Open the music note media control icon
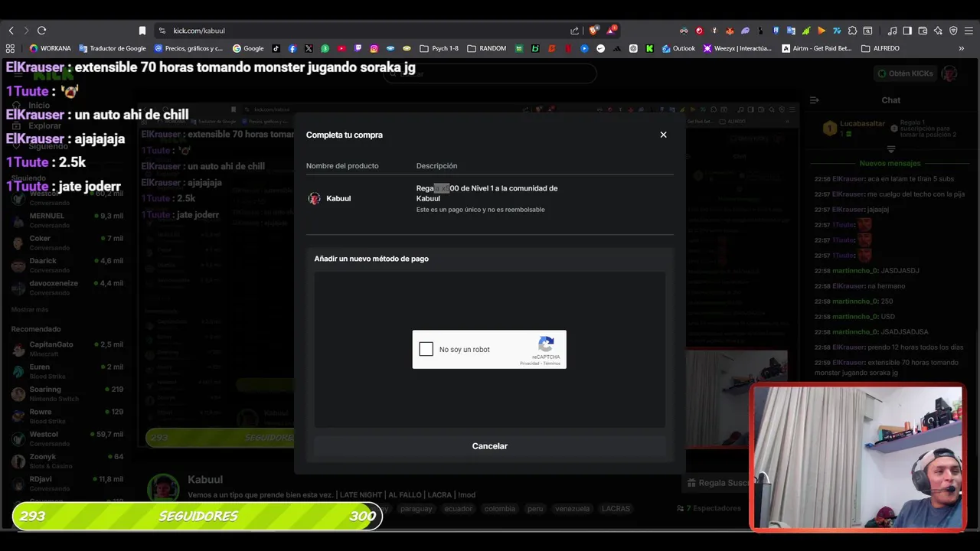980x551 pixels. 892,31
